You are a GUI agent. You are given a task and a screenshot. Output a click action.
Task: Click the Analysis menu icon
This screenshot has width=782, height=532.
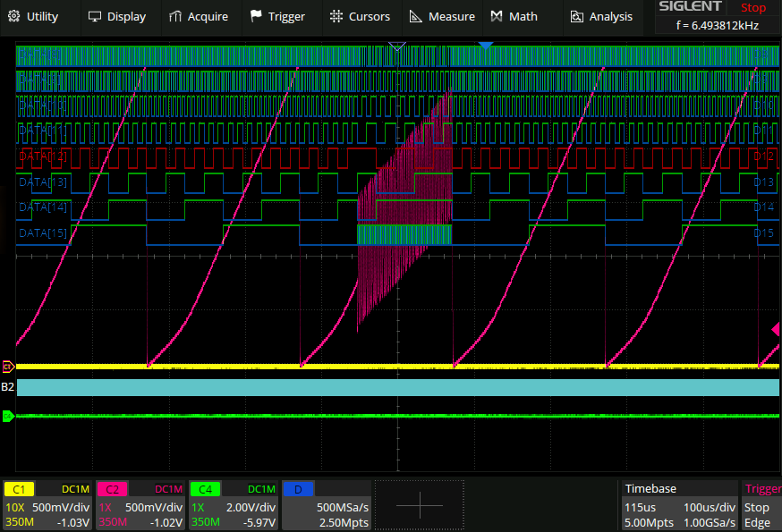click(577, 16)
